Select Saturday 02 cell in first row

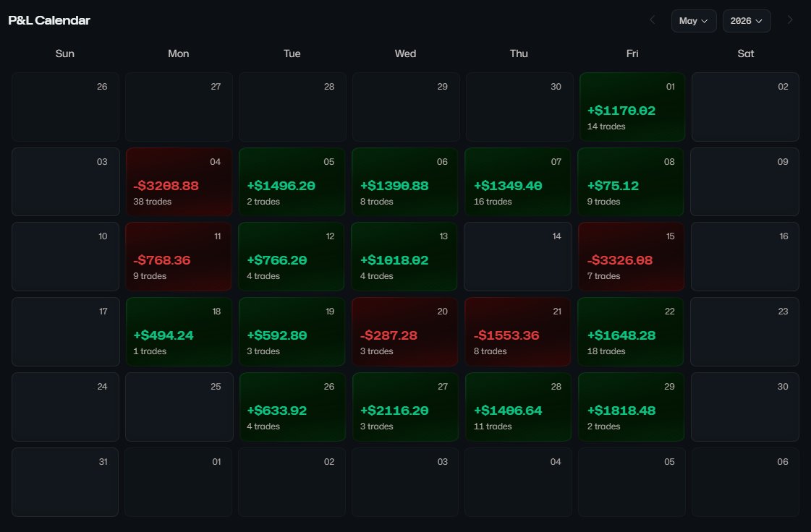(745, 107)
